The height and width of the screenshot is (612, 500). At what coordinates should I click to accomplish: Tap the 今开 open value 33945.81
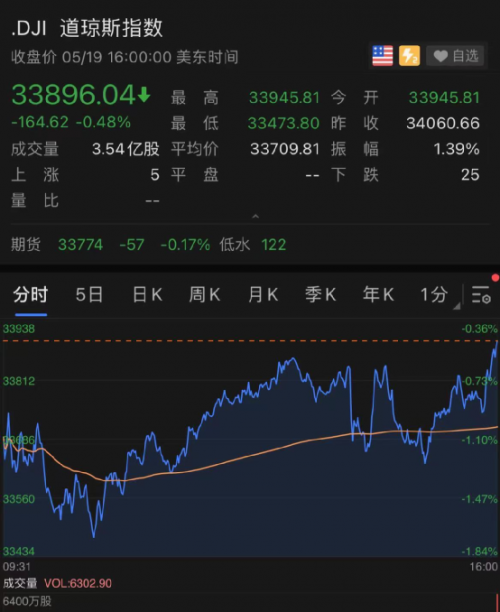(x=444, y=98)
